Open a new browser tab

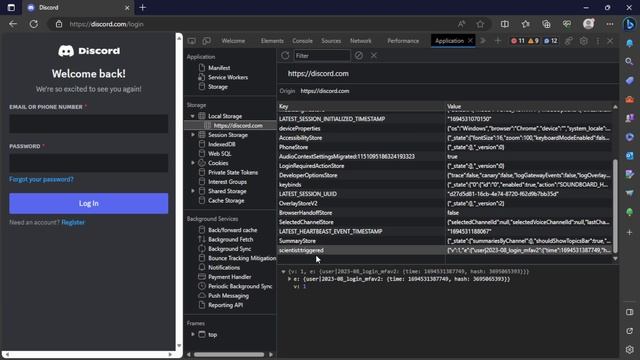142,8
